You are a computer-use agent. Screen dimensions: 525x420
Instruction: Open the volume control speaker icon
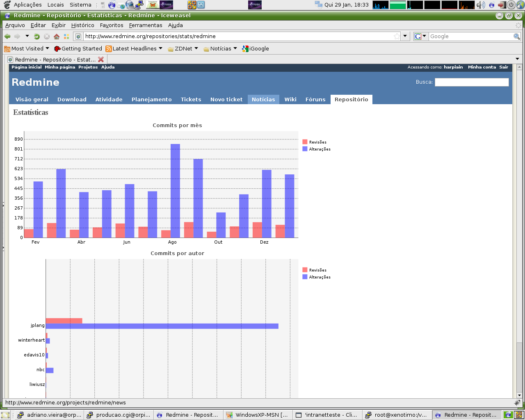tap(481, 5)
